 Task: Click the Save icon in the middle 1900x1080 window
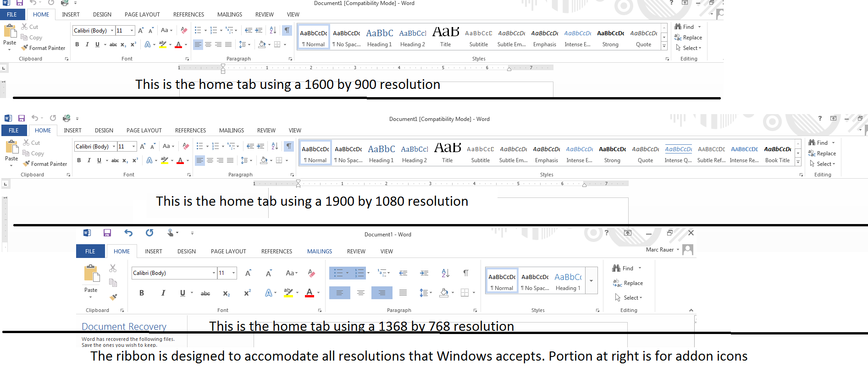[21, 118]
